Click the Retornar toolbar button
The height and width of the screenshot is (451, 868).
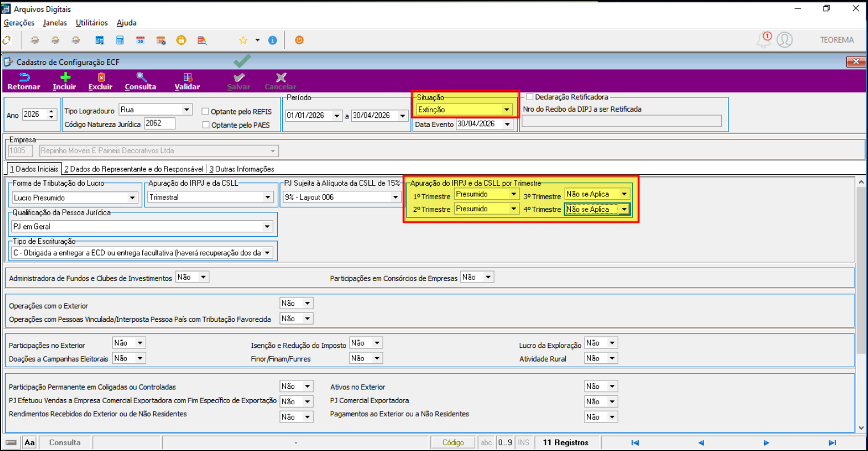point(24,81)
